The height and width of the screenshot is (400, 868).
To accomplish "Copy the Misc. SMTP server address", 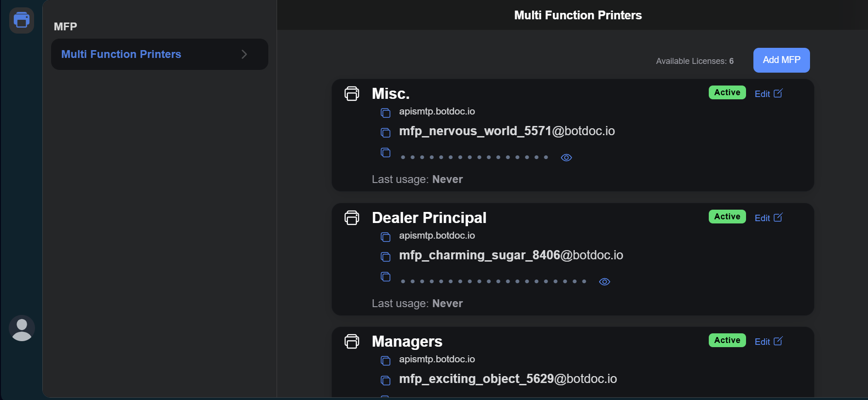I will pyautogui.click(x=385, y=113).
